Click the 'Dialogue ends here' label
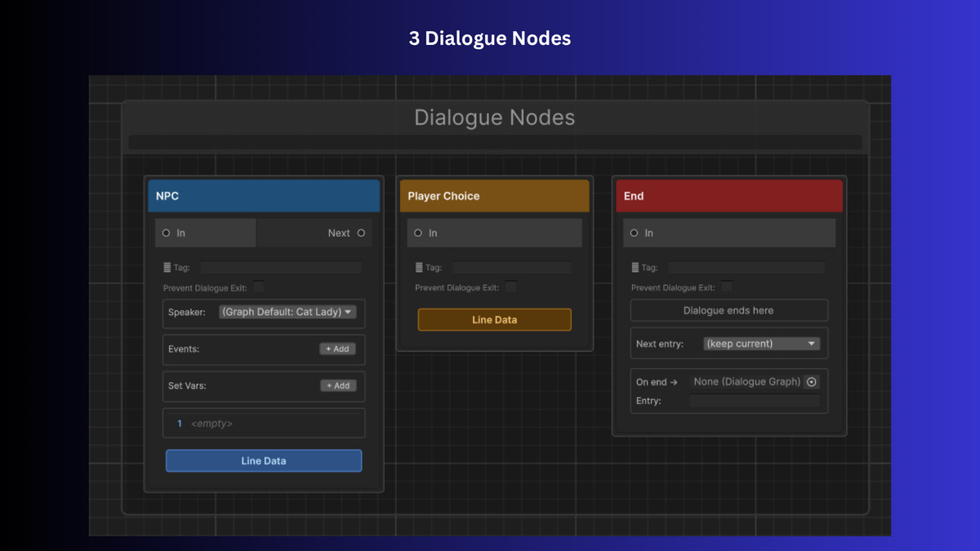This screenshot has height=551, width=980. [728, 310]
